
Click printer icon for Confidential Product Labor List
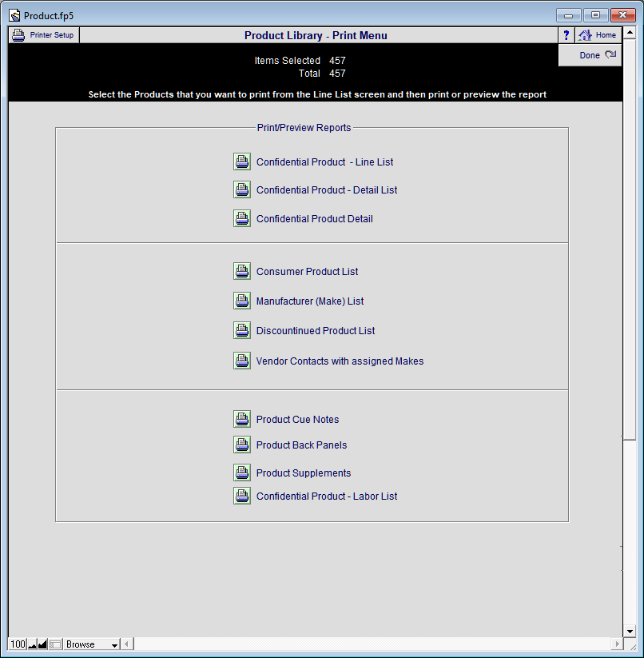pos(242,496)
